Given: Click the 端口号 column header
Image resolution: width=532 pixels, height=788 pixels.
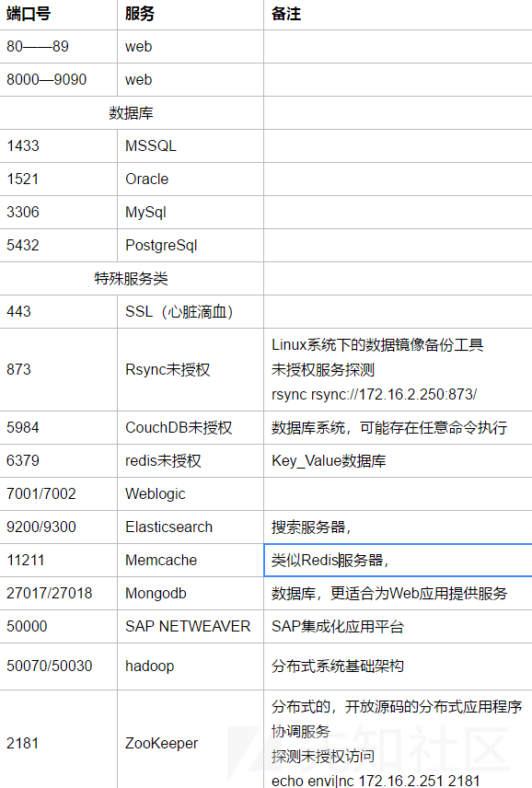Looking at the screenshot, I should [58, 14].
